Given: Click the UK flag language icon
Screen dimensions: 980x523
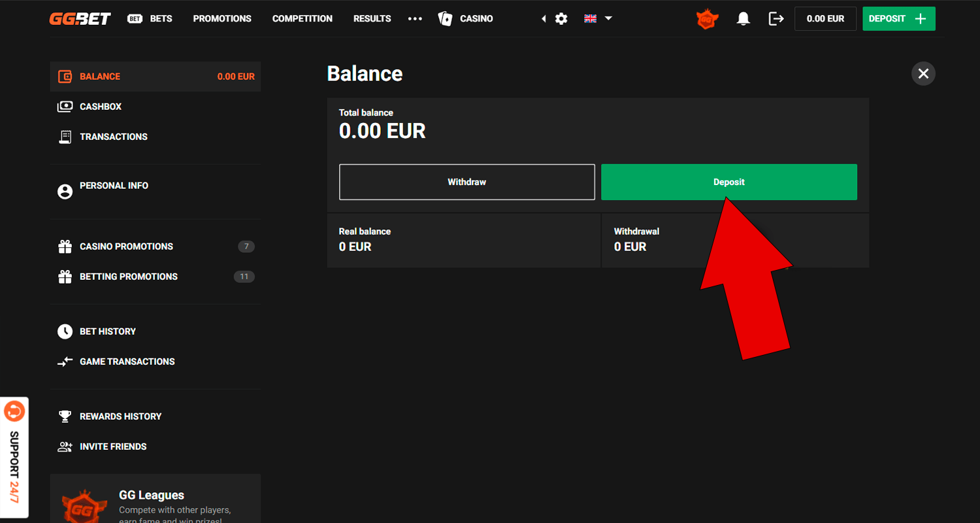Looking at the screenshot, I should tap(591, 18).
